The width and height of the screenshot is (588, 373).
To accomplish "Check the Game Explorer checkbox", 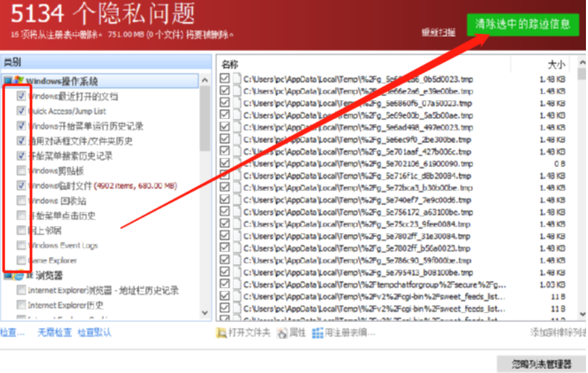I will (21, 260).
